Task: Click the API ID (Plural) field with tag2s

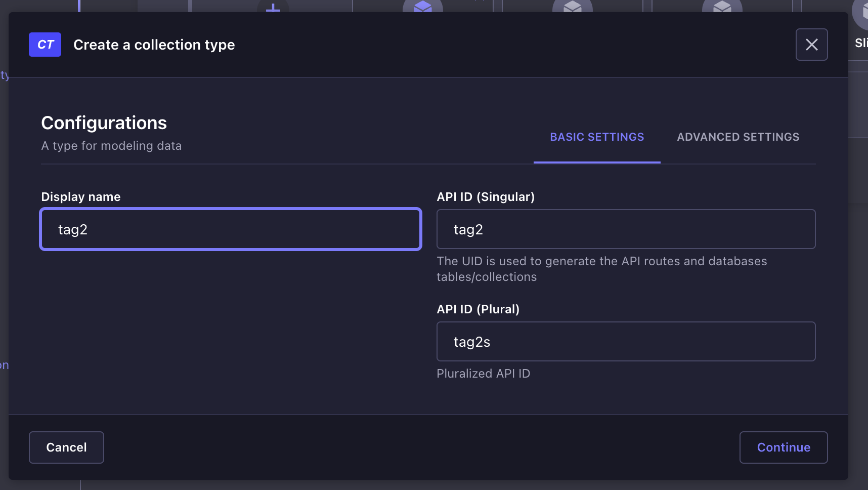Action: click(626, 342)
